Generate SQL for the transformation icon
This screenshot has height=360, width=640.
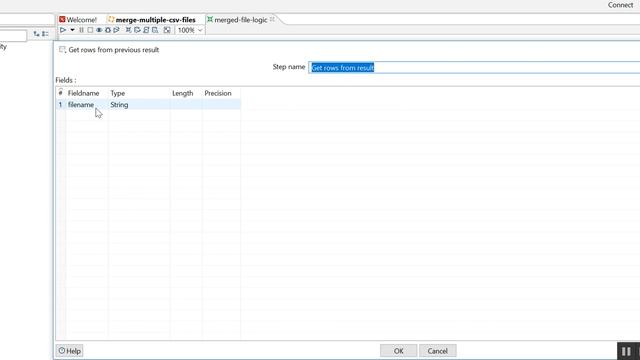pos(146,30)
